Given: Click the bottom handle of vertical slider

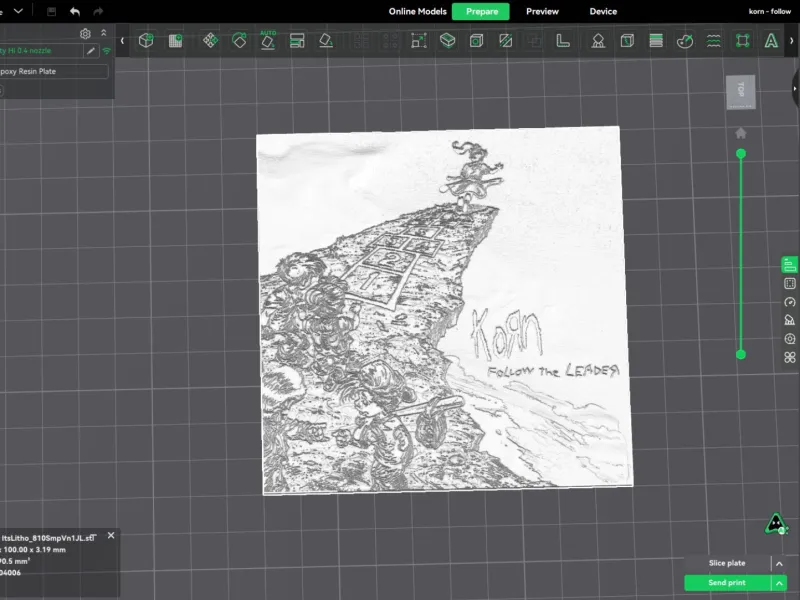Looking at the screenshot, I should (x=741, y=355).
